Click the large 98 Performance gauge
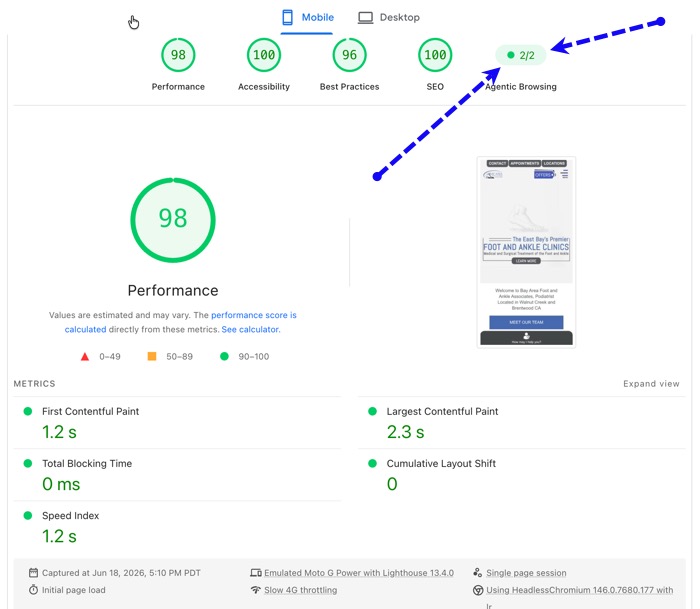The image size is (700, 609). pos(173,220)
